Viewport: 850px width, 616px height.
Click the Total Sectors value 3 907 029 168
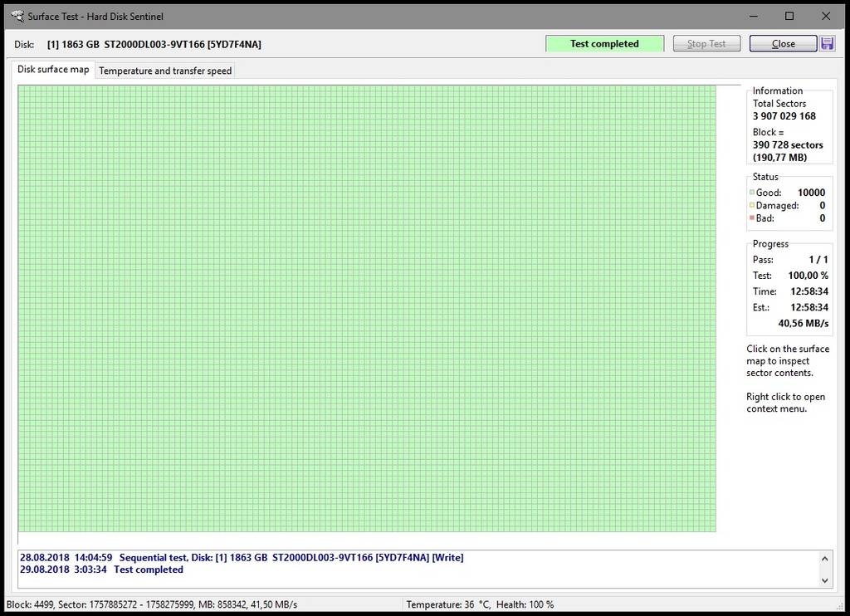784,116
